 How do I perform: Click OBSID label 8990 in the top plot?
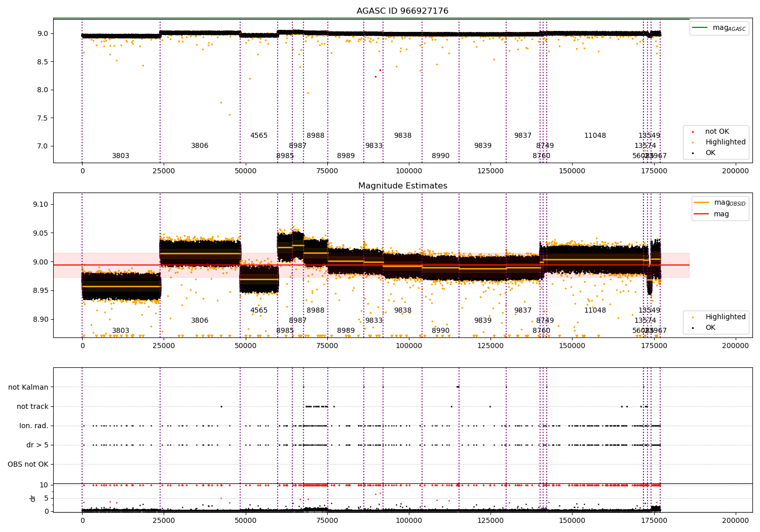(x=441, y=156)
